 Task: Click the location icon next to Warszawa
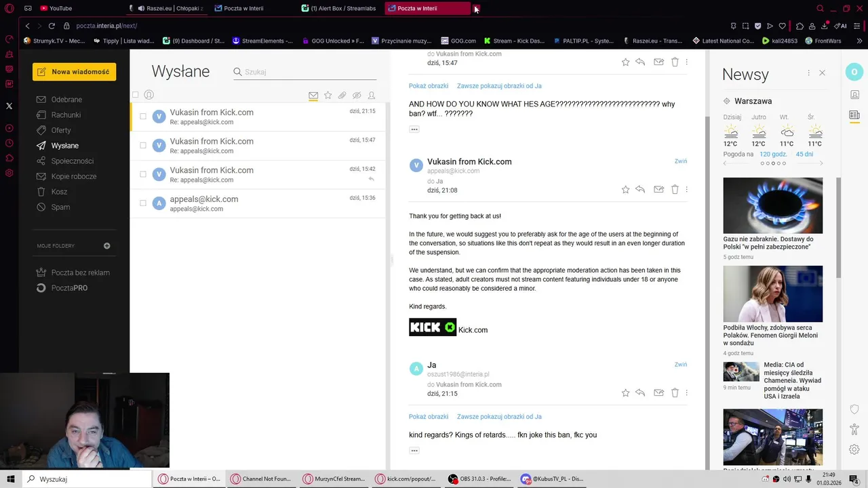click(x=726, y=101)
